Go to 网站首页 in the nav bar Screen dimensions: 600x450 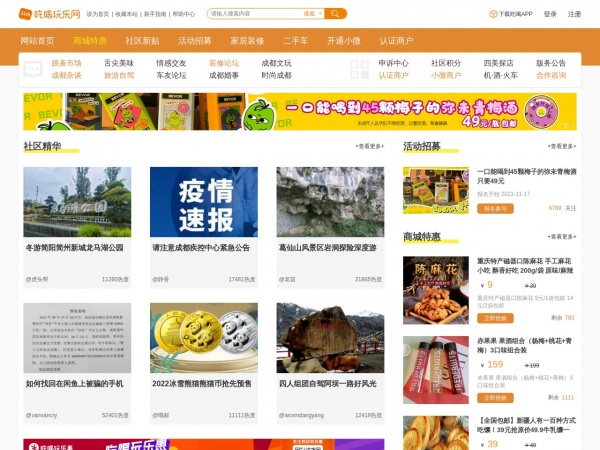click(38, 41)
